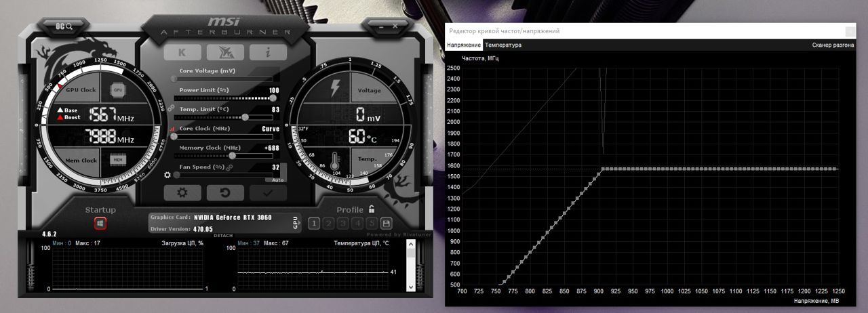Image resolution: width=868 pixels, height=313 pixels.
Task: Toggle the power/temp limit link icon
Action: pyautogui.click(x=171, y=108)
